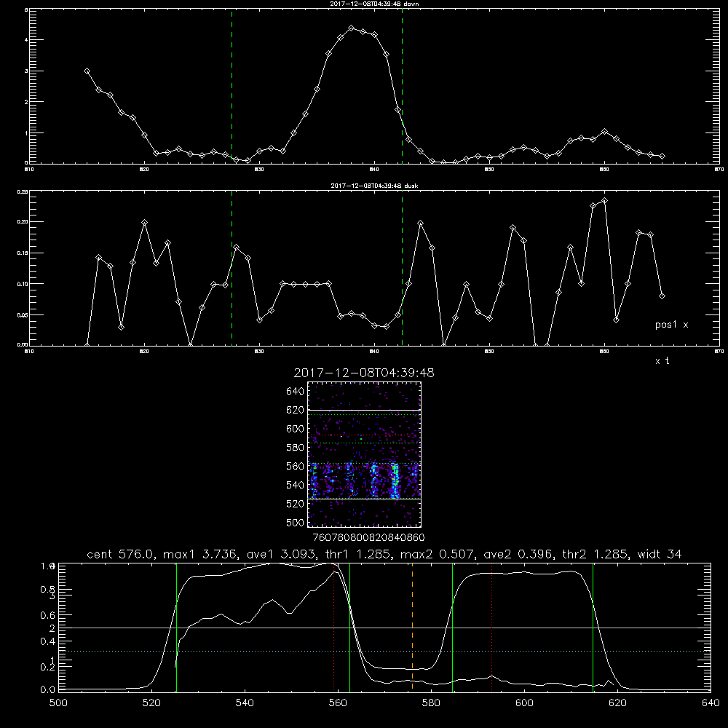Click the '580' x-axis label of bottom plot
Image resolution: width=728 pixels, height=728 pixels.
[431, 703]
